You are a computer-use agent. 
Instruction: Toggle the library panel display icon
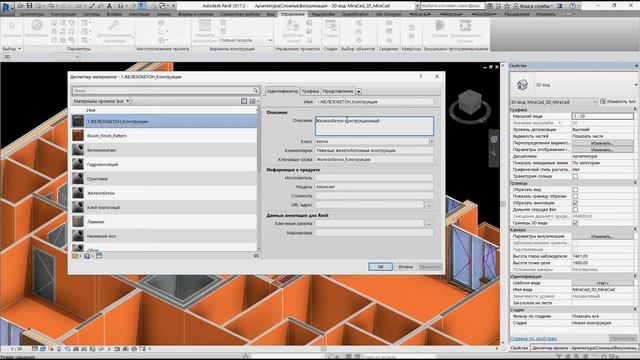244,101
